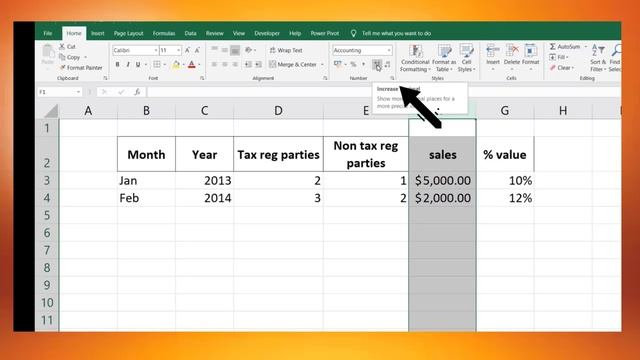Click Increase Decimal icon
This screenshot has height=360, width=640.
(x=377, y=64)
